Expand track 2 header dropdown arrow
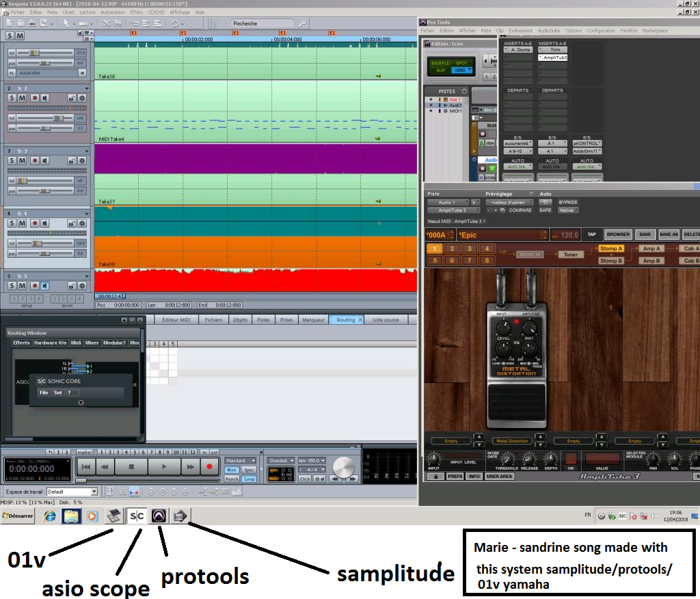Viewport: 700px width, 599px height. tap(87, 88)
